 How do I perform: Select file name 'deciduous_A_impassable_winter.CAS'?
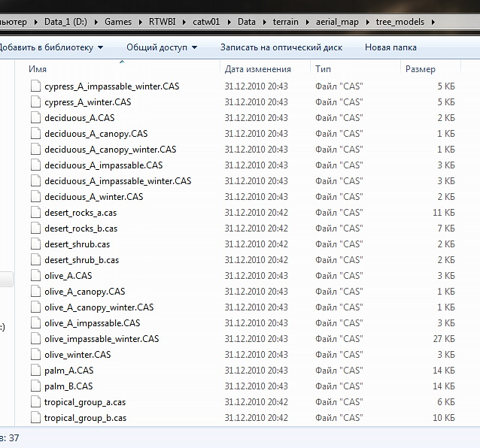point(118,181)
